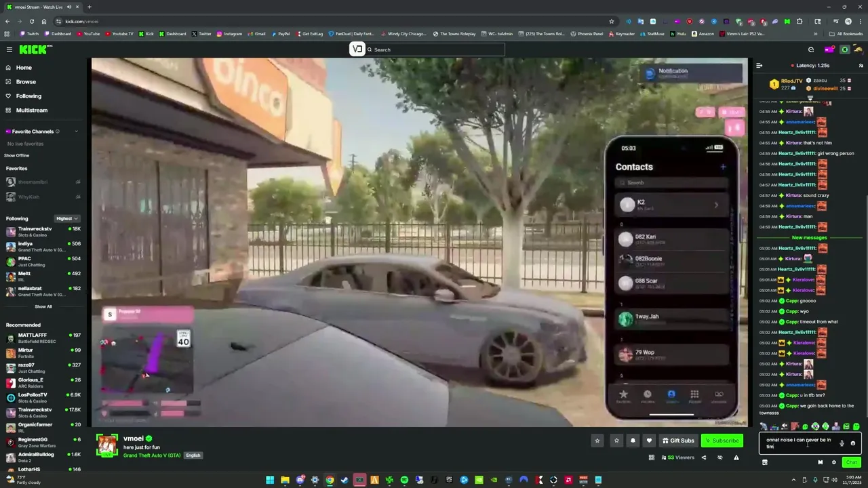The image size is (868, 488).
Task: Open the MATTLAFFF recommended channel
Action: tap(42, 338)
